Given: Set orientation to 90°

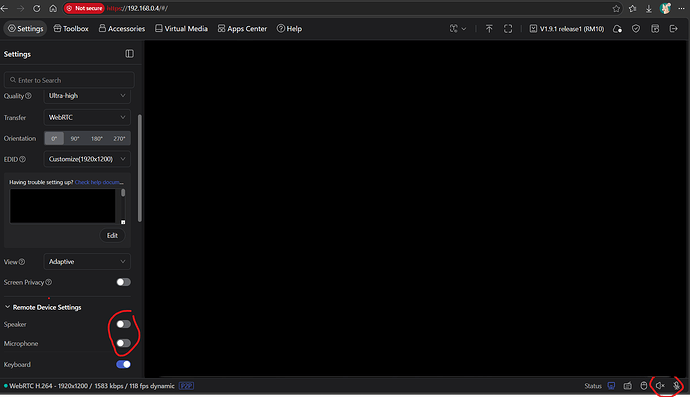Looking at the screenshot, I should pyautogui.click(x=75, y=138).
